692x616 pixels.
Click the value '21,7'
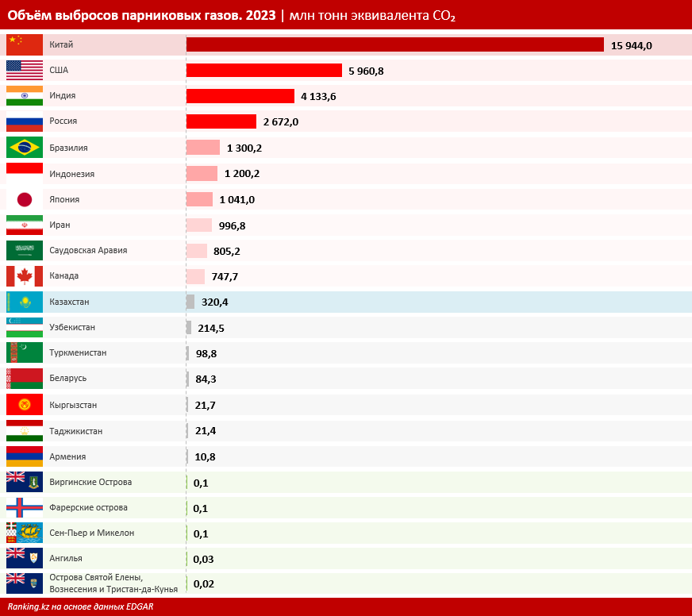click(x=206, y=405)
